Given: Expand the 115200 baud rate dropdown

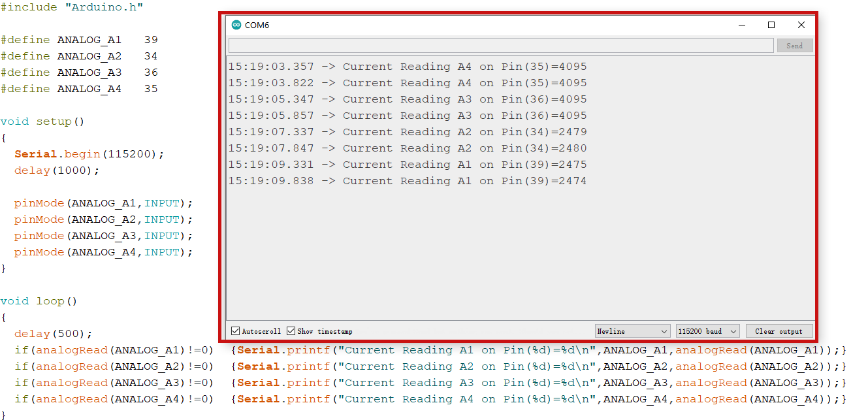Looking at the screenshot, I should (707, 331).
